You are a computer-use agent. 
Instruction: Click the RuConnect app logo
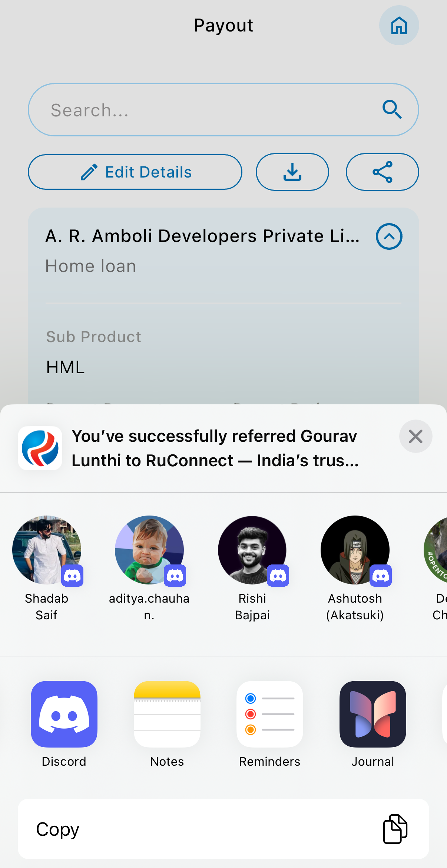point(40,448)
